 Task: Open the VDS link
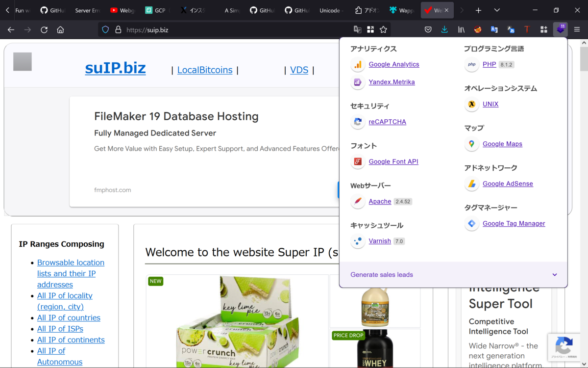[x=299, y=70]
